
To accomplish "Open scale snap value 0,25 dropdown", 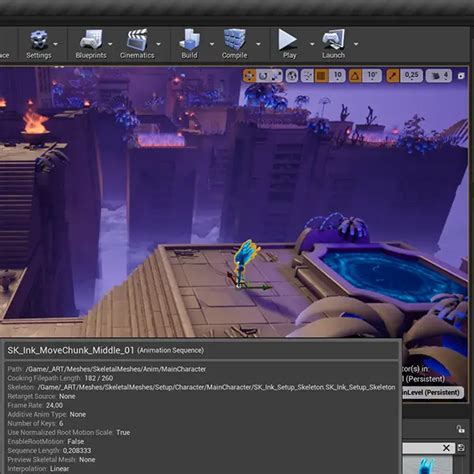I will [411, 76].
